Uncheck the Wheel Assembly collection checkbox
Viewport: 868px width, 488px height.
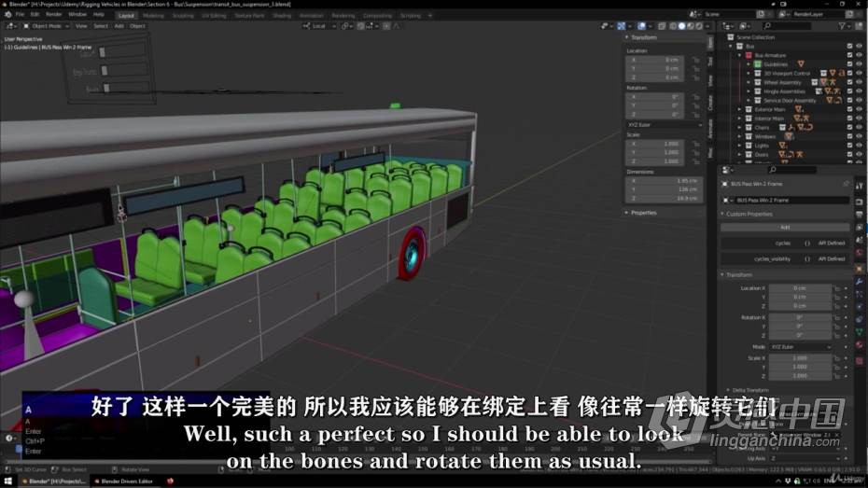849,82
